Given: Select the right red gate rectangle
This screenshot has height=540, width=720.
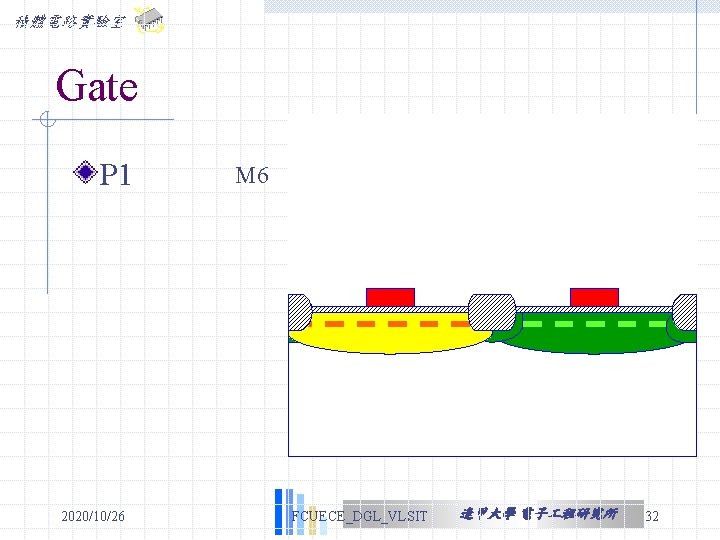Looking at the screenshot, I should coord(594,297).
